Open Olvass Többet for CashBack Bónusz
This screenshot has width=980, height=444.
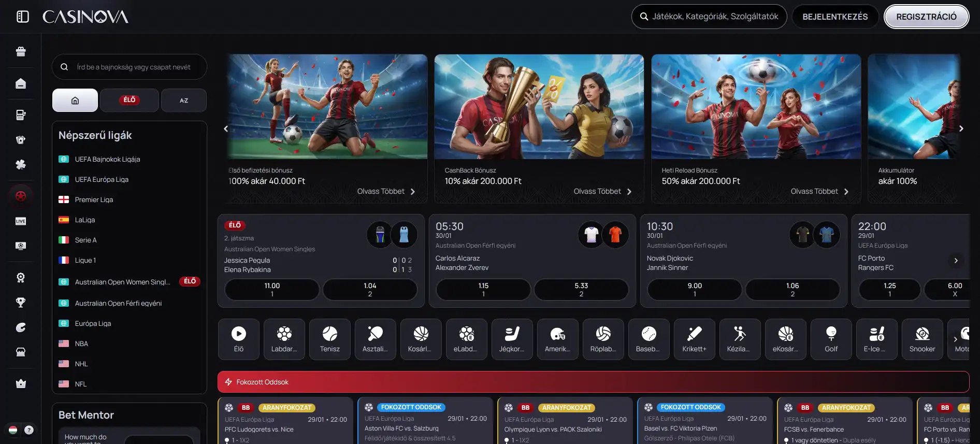click(x=603, y=192)
